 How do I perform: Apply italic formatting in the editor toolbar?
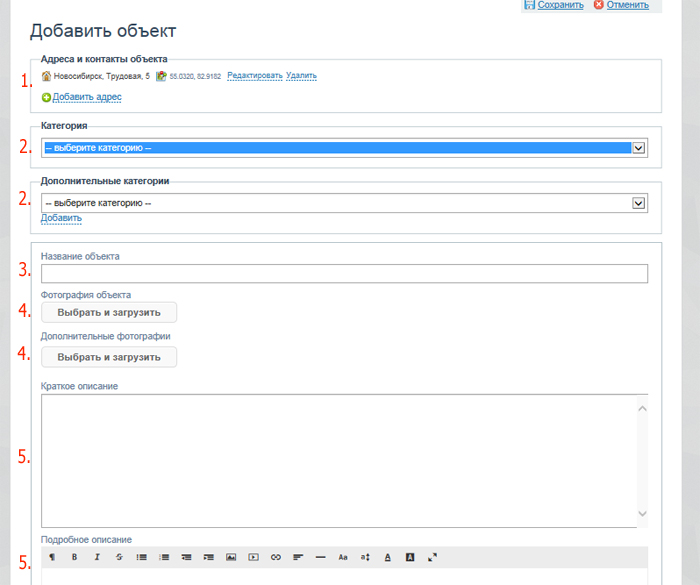[97, 557]
